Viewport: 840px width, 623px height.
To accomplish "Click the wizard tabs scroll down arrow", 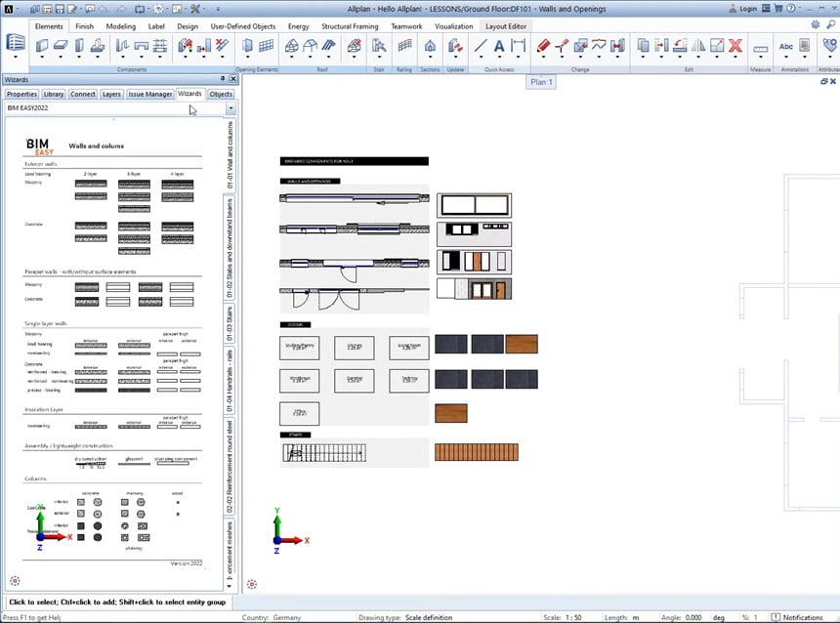I will (x=230, y=586).
